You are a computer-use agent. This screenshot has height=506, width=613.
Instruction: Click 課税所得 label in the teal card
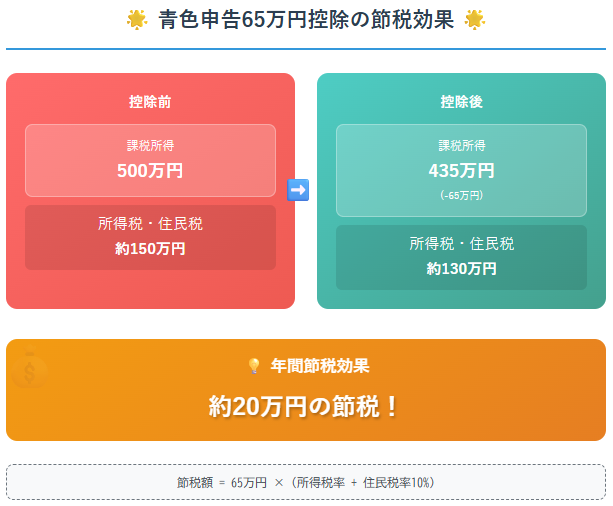462,145
